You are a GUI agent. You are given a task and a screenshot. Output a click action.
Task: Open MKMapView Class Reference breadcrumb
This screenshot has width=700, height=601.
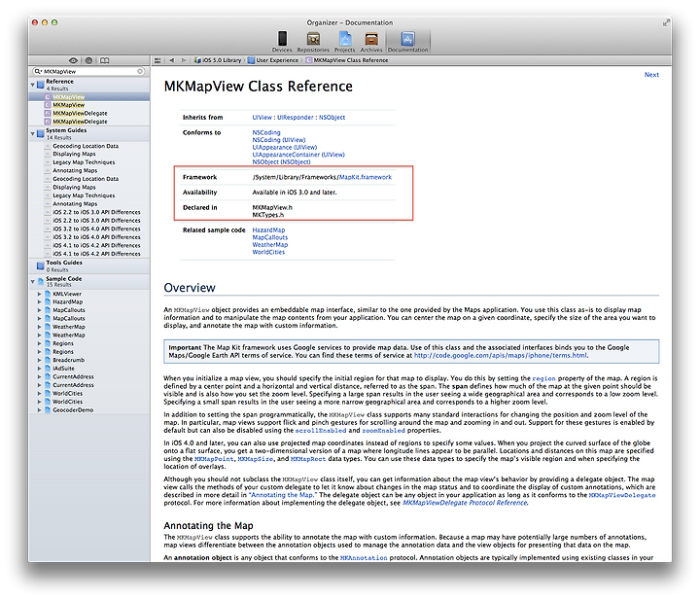(347, 60)
